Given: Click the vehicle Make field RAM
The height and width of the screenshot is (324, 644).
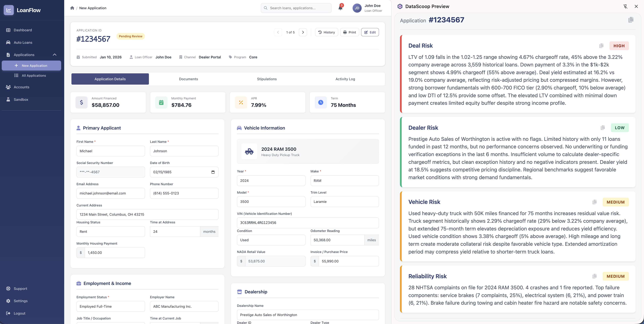Looking at the screenshot, I should pos(345,181).
